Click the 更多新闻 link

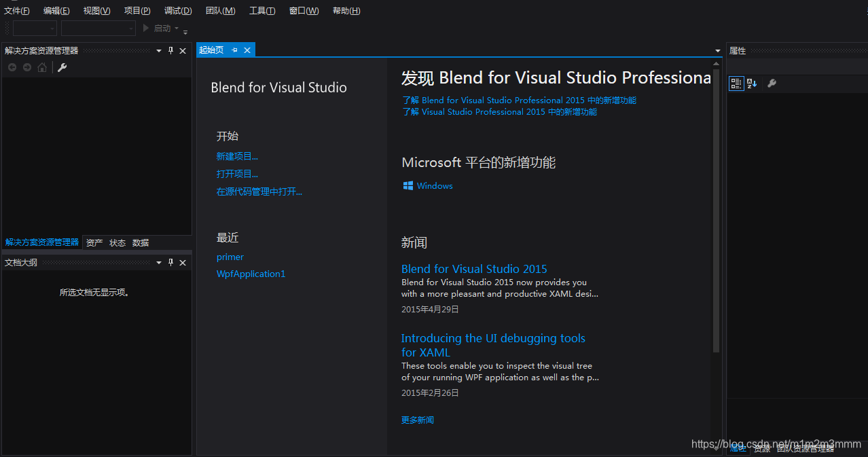[417, 420]
